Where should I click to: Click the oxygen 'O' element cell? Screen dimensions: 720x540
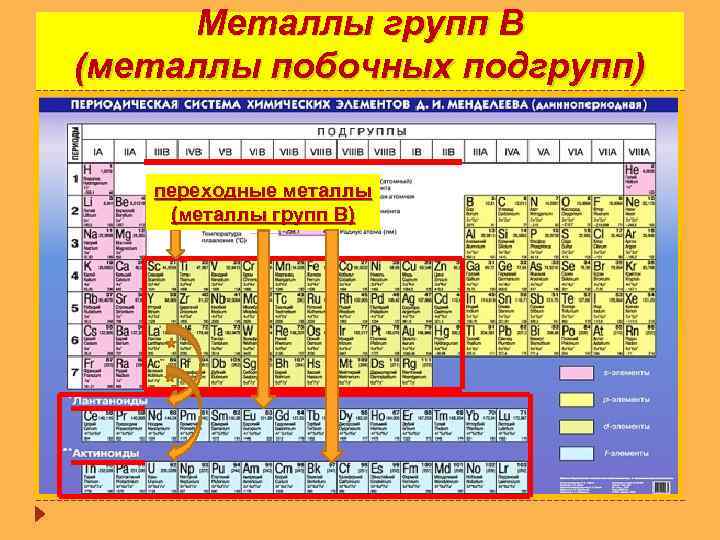[x=575, y=211]
